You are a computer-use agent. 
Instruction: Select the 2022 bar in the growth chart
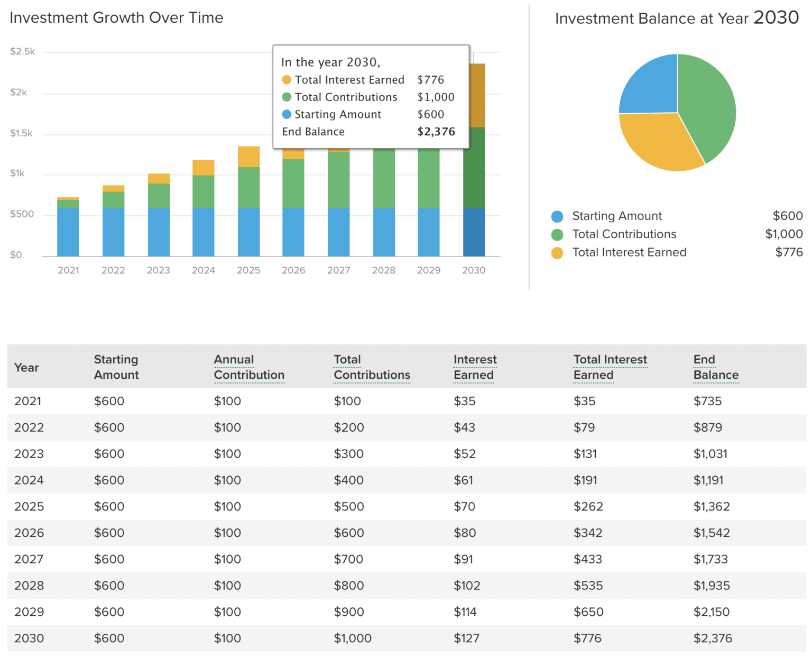coord(113,221)
